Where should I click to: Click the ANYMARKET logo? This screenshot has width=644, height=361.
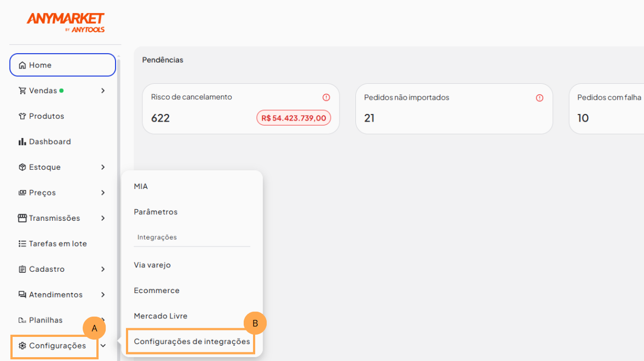[x=65, y=22]
